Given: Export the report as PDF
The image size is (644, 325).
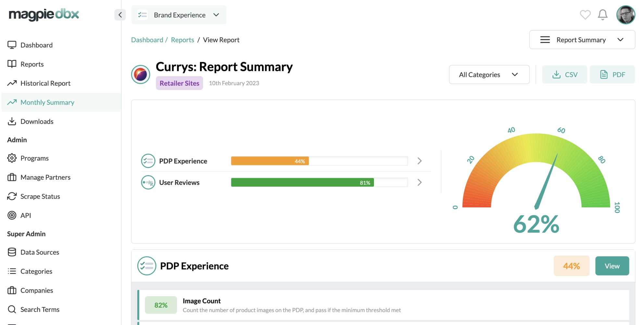Looking at the screenshot, I should tap(612, 74).
